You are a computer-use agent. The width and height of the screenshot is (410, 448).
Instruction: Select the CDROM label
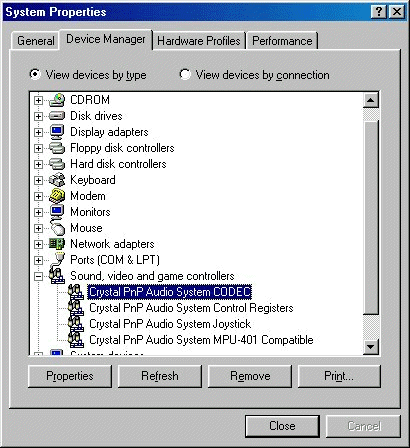click(90, 100)
